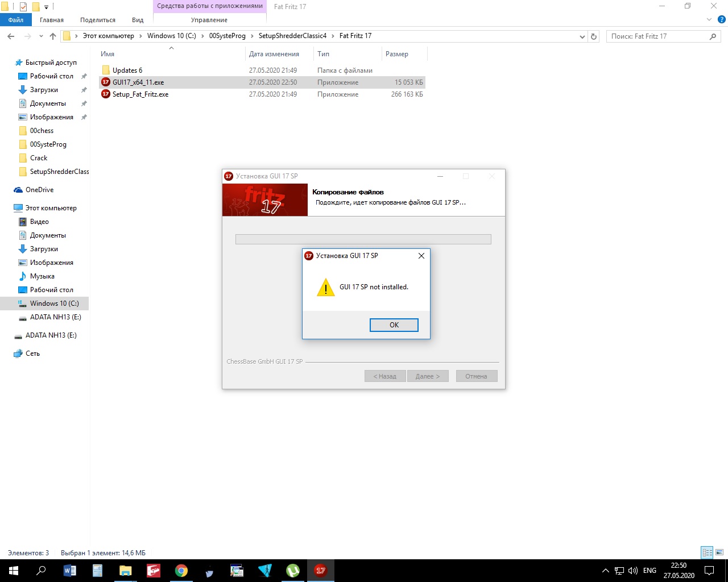
Task: Click the installer copy progress bar
Action: [363, 239]
